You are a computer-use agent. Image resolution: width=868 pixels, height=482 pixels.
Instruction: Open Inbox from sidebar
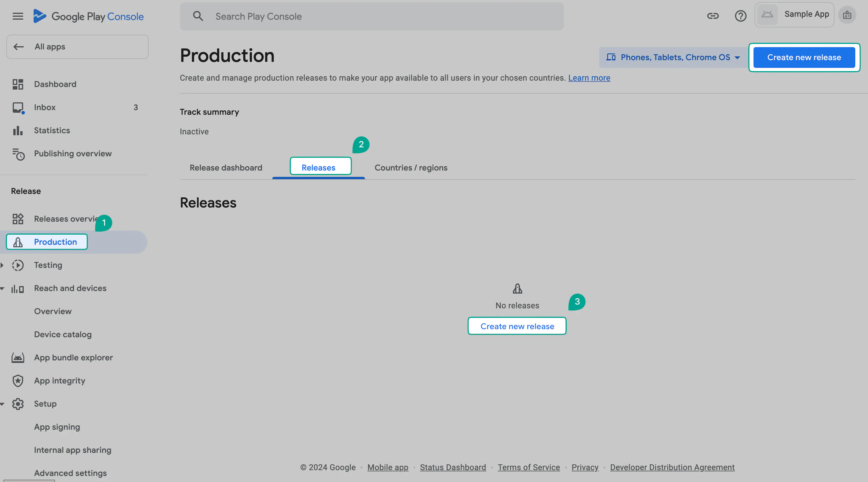click(x=45, y=107)
